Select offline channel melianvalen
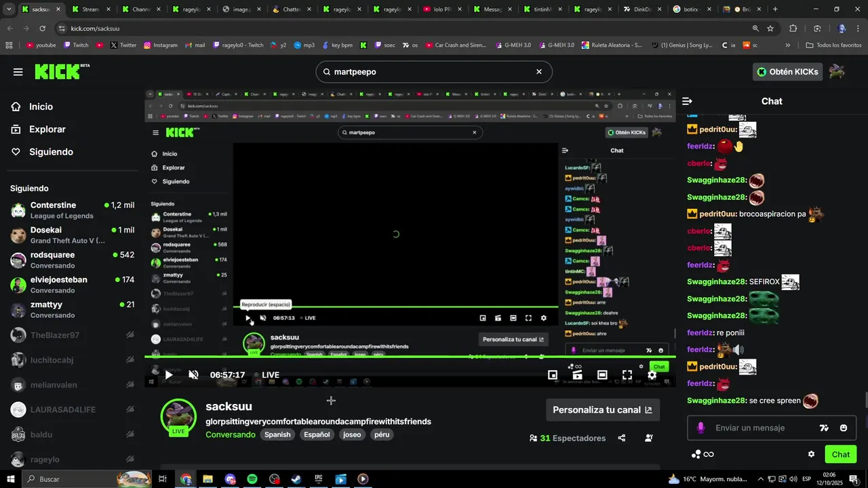This screenshot has height=488, width=868. point(73,385)
